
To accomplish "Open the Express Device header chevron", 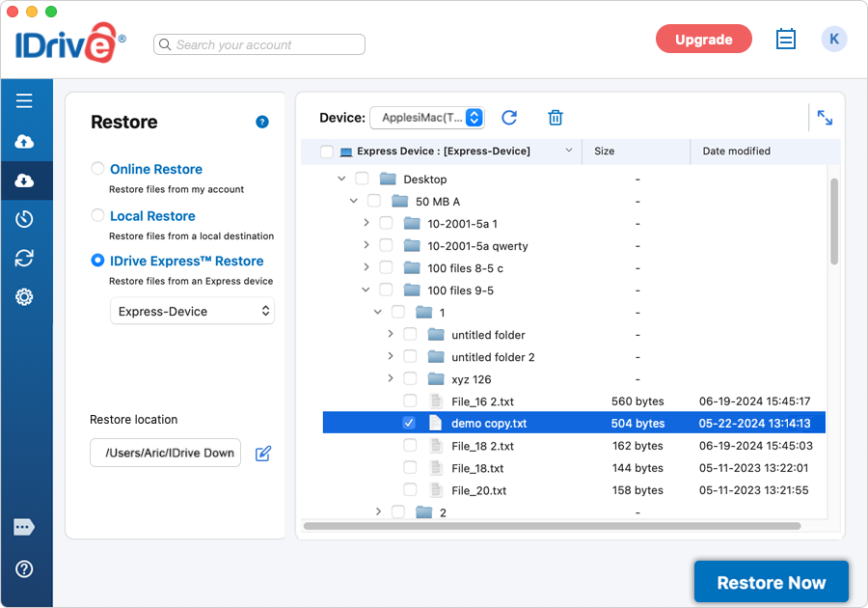I will [568, 150].
